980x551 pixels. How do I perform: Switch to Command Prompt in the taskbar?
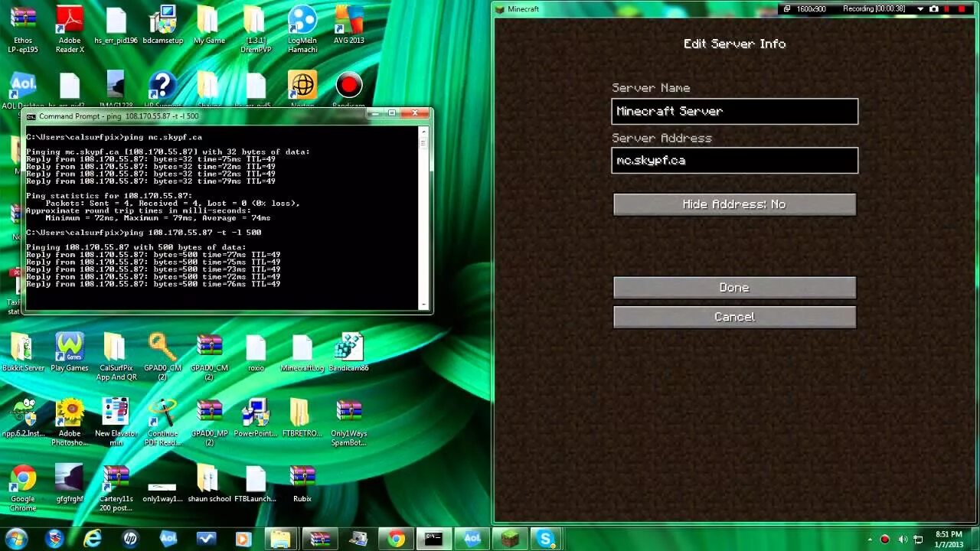(x=433, y=539)
